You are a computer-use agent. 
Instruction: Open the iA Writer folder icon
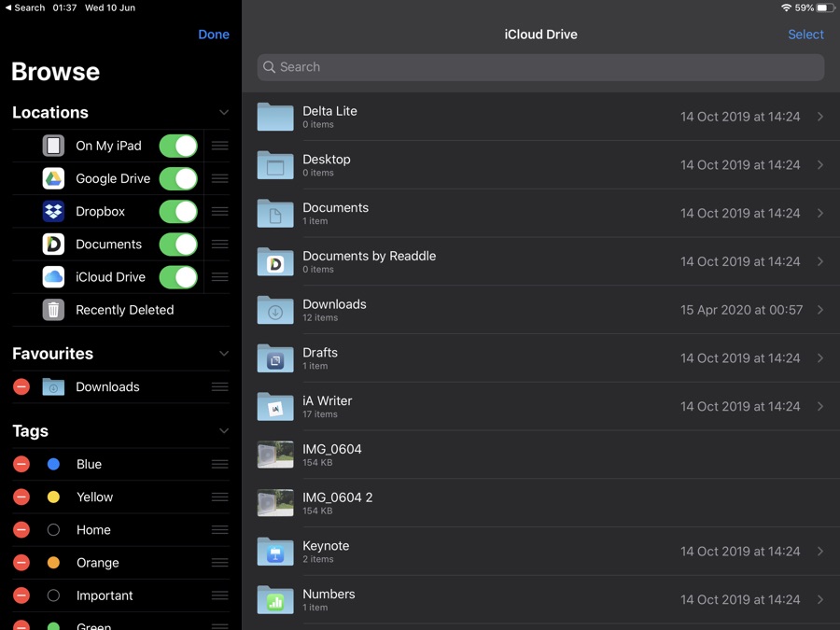tap(275, 407)
